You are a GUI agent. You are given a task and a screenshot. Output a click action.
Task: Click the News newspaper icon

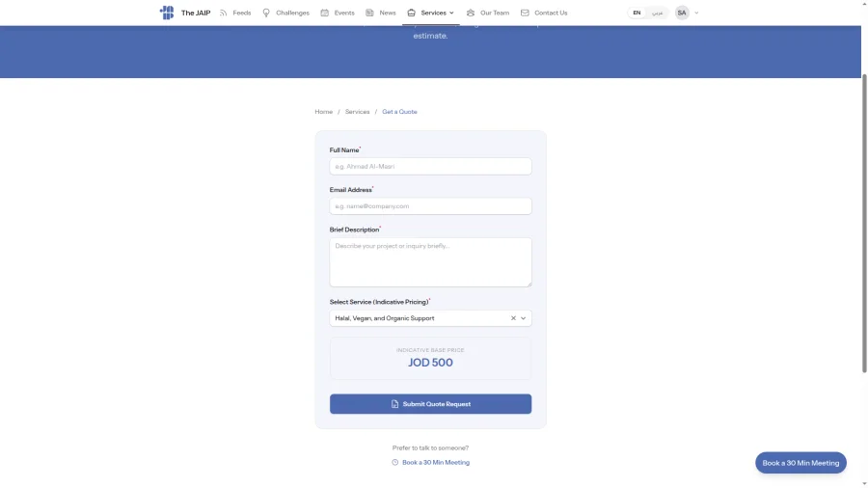(369, 13)
